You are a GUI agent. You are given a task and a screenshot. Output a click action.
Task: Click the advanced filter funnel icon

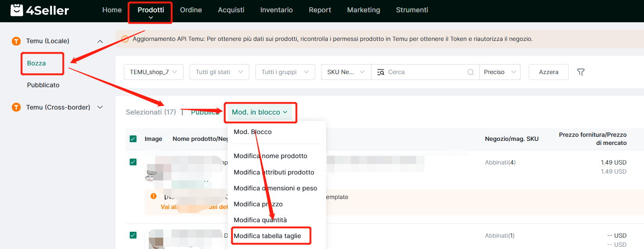point(581,72)
